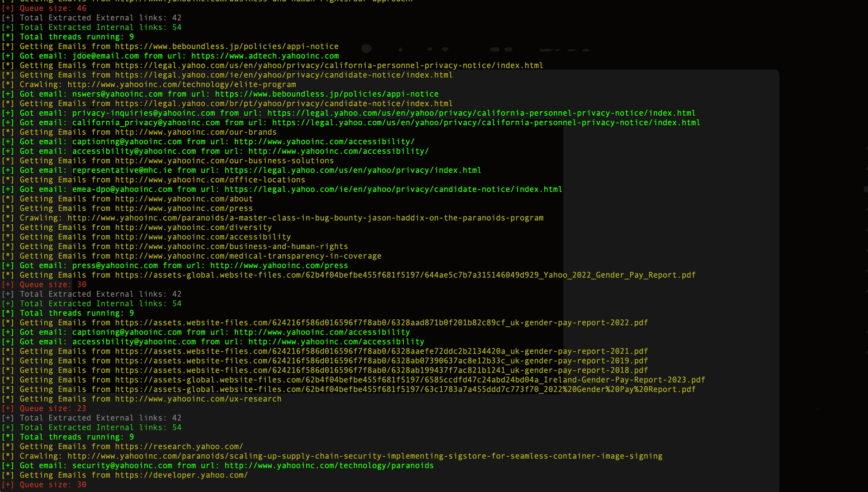Click the press@yahooinc.com email address
The width and height of the screenshot is (868, 492).
click(x=115, y=266)
